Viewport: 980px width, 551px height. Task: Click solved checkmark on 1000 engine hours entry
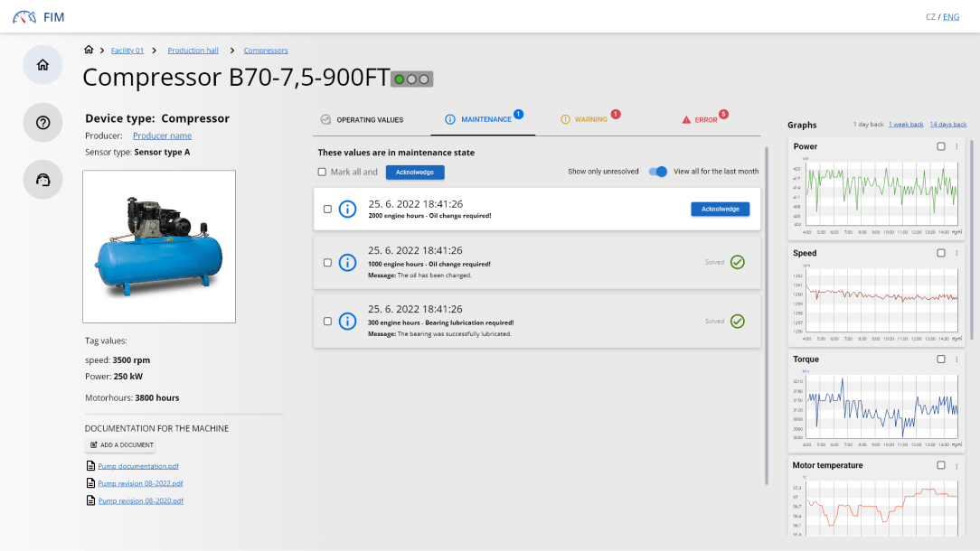pos(738,262)
